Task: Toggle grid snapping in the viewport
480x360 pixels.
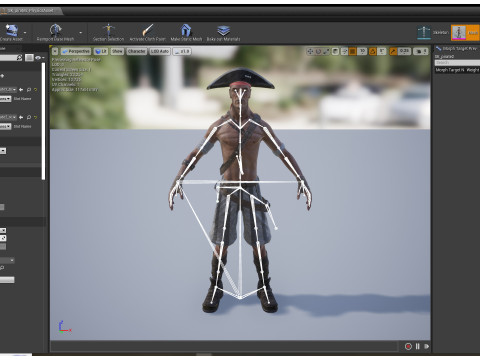Action: coord(352,51)
